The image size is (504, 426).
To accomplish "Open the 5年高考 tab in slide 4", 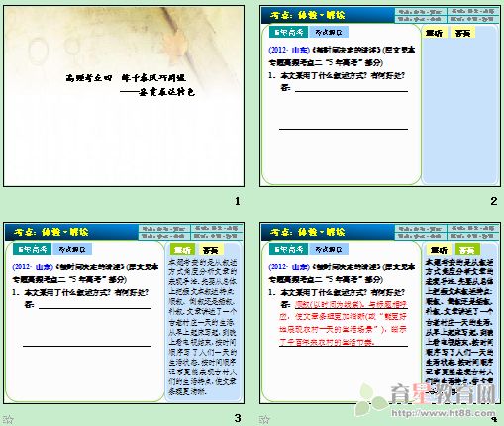I will click(x=288, y=249).
